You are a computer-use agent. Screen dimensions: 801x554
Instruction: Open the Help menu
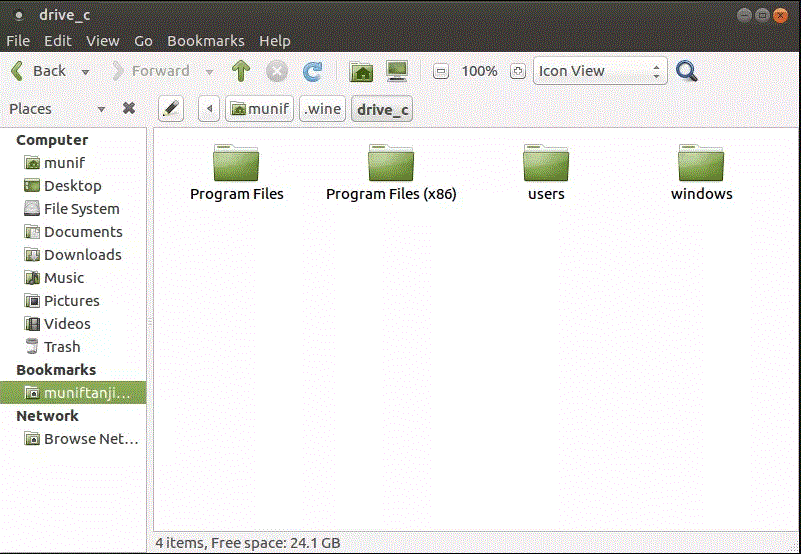tap(275, 41)
